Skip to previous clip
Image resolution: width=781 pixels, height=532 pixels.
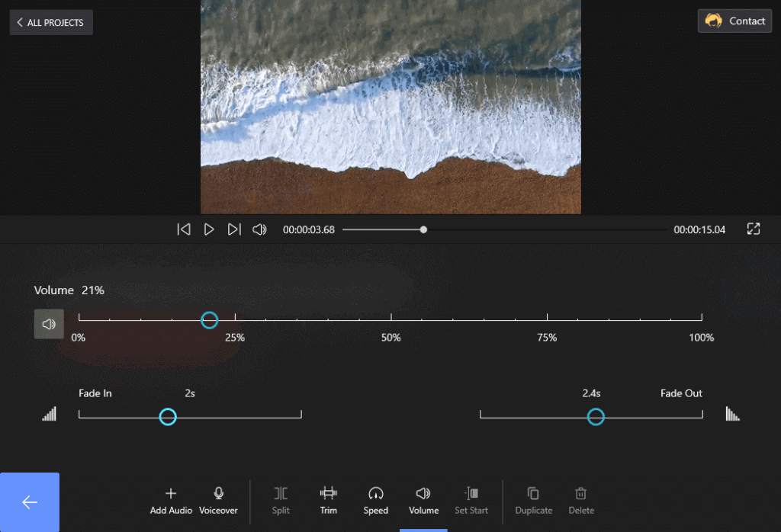pos(184,229)
